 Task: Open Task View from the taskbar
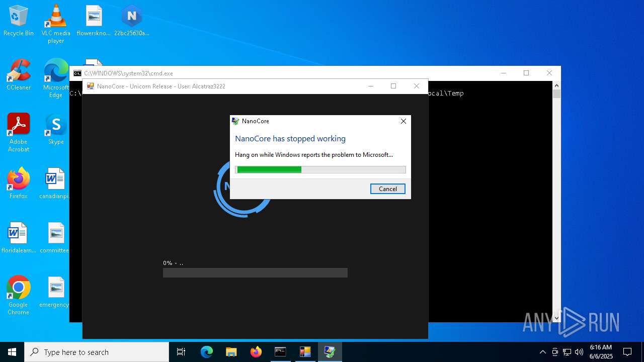point(181,352)
